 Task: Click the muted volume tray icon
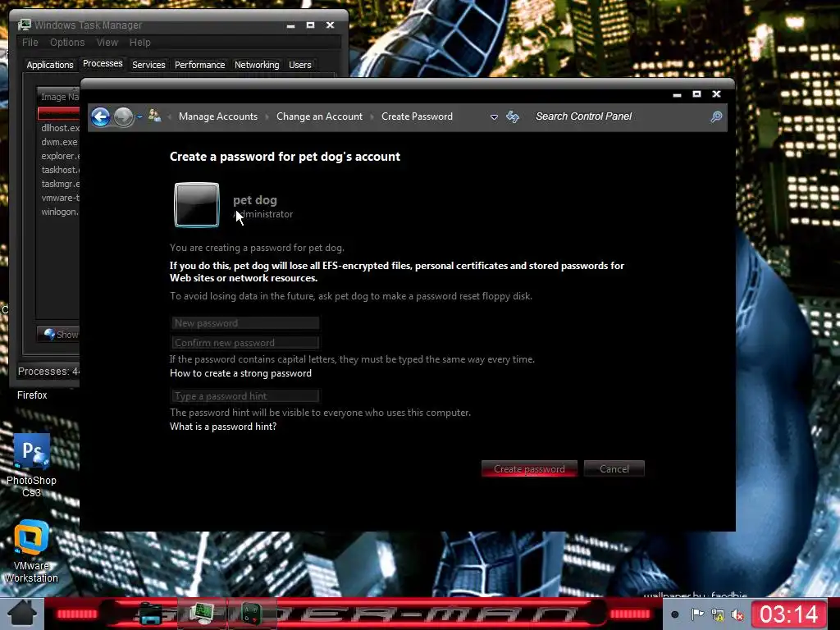pyautogui.click(x=737, y=615)
